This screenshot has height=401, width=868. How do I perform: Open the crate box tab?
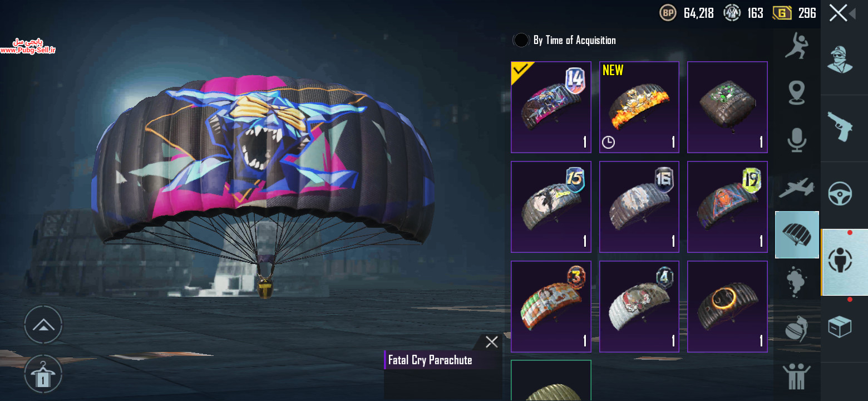[840, 327]
